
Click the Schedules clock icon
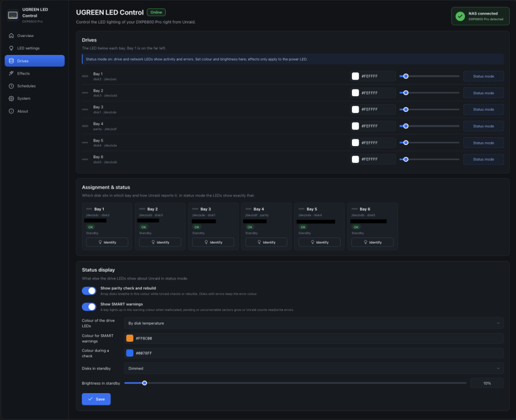pos(11,86)
